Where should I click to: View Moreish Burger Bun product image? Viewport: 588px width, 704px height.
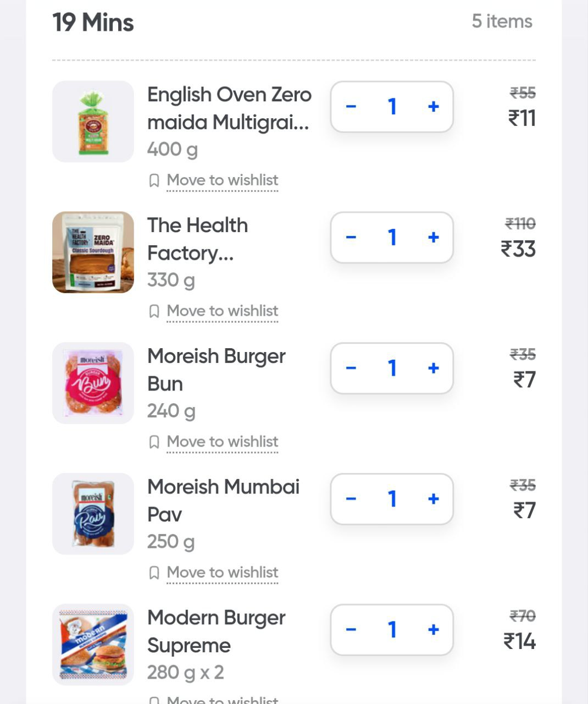[93, 383]
